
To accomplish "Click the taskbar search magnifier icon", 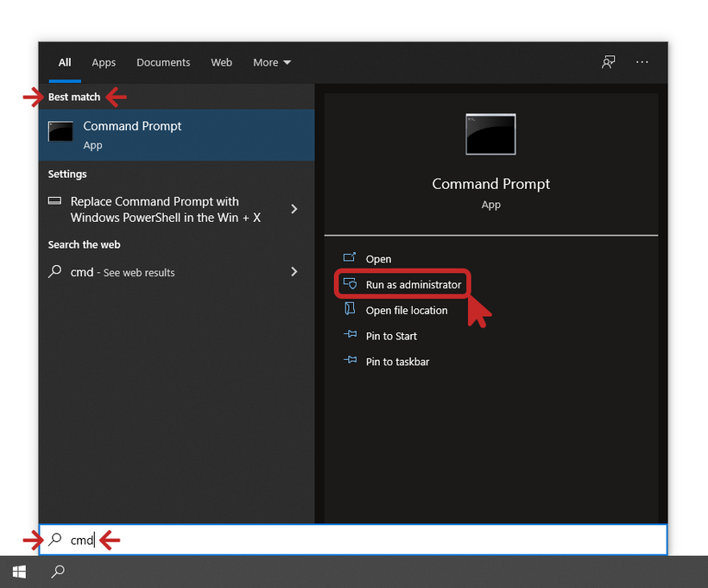I will (x=58, y=572).
